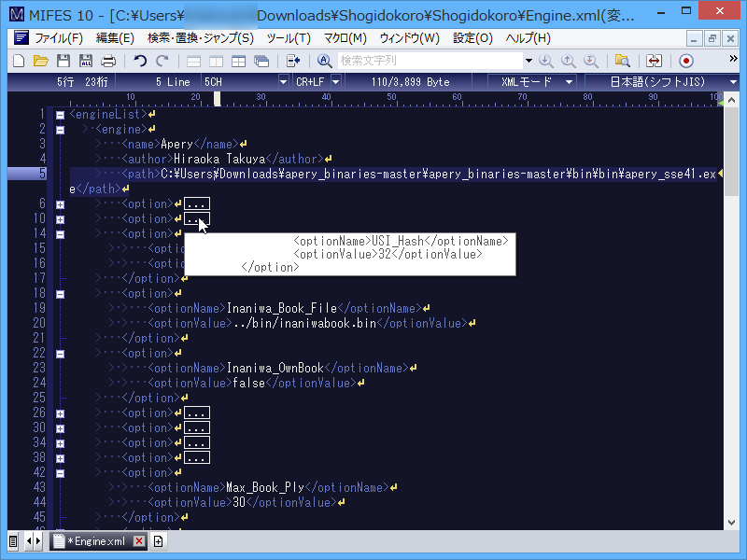Open the 設定(O) menu
The image size is (747, 560).
click(x=472, y=37)
